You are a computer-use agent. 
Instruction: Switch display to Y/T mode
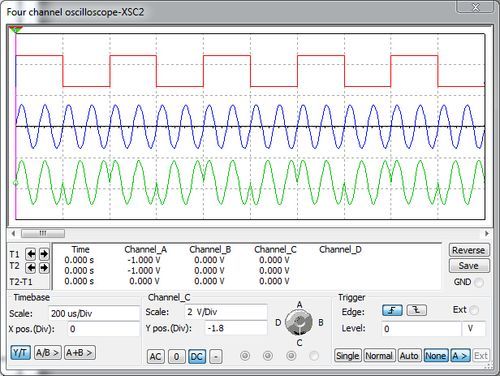pyautogui.click(x=21, y=352)
